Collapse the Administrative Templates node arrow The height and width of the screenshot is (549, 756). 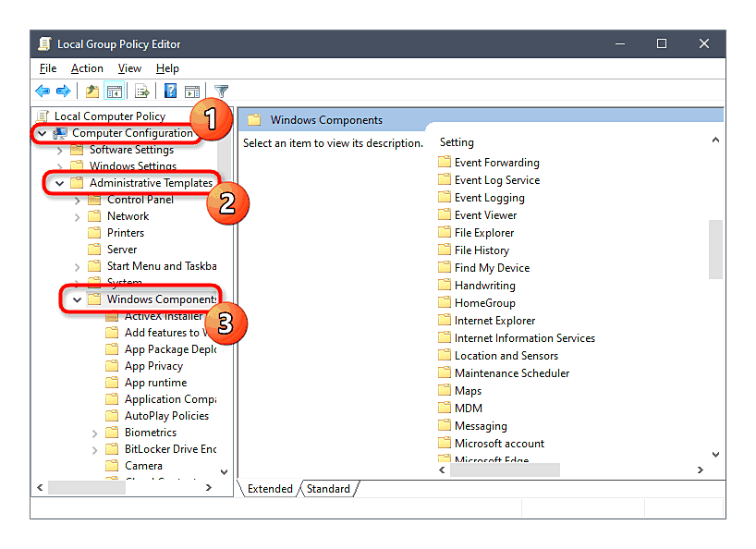point(59,183)
